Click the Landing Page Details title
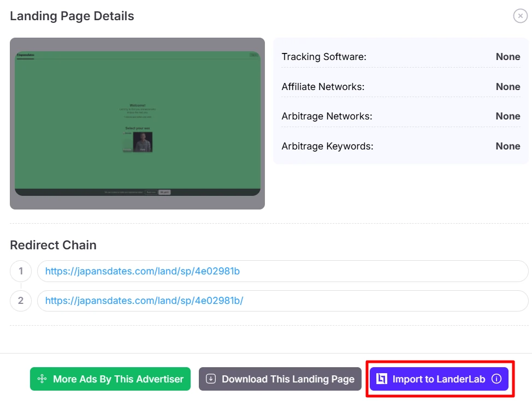This screenshot has height=401, width=532. [x=72, y=16]
